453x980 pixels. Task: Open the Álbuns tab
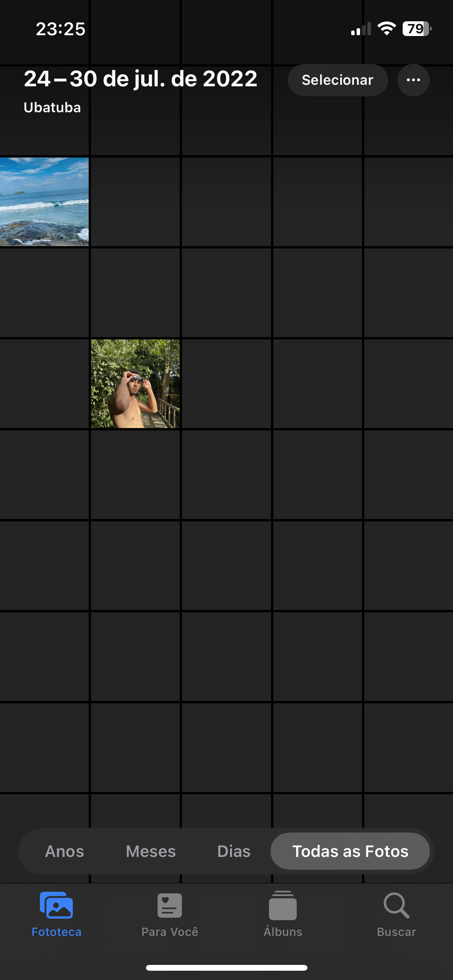coord(283,915)
